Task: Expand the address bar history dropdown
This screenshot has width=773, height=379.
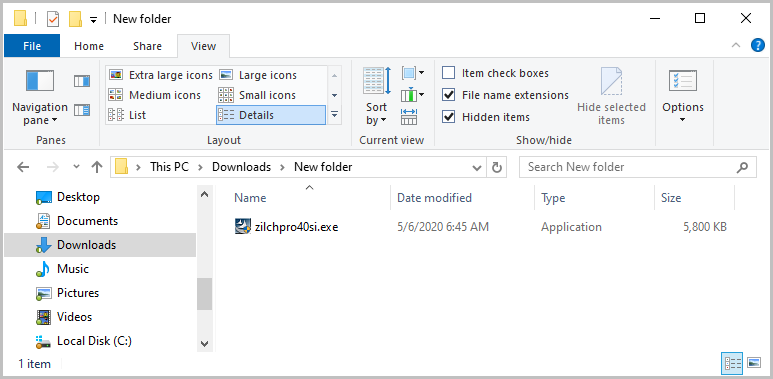Action: point(477,167)
